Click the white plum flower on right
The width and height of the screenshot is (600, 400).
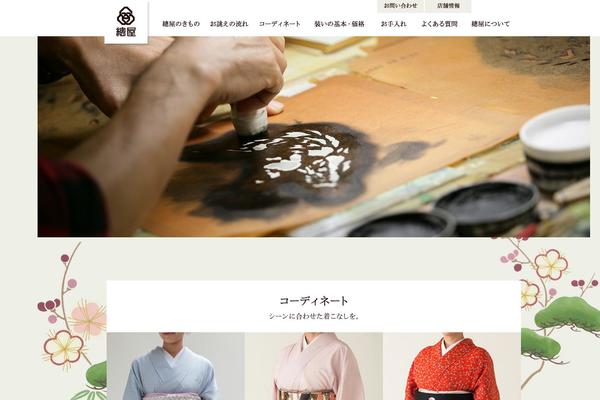point(551,264)
